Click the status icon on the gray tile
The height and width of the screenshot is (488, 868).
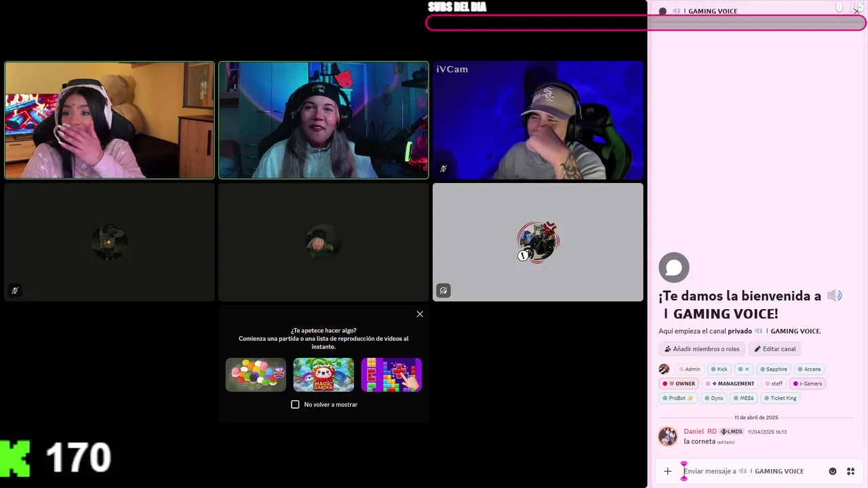(x=443, y=291)
